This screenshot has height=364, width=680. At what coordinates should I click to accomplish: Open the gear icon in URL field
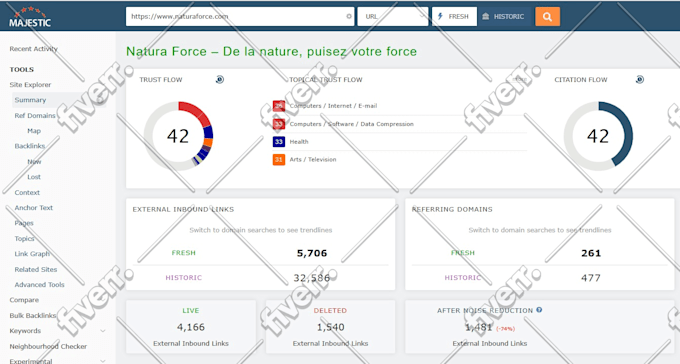[x=349, y=16]
